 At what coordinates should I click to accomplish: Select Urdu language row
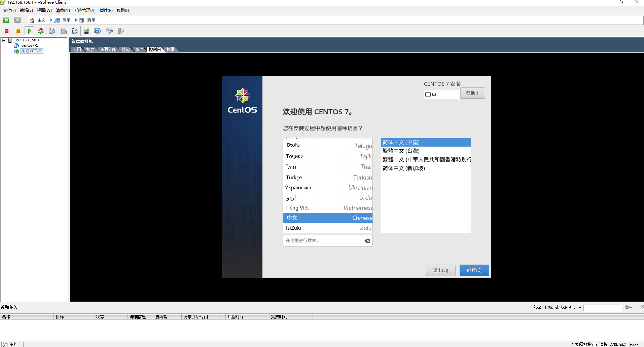pos(328,198)
